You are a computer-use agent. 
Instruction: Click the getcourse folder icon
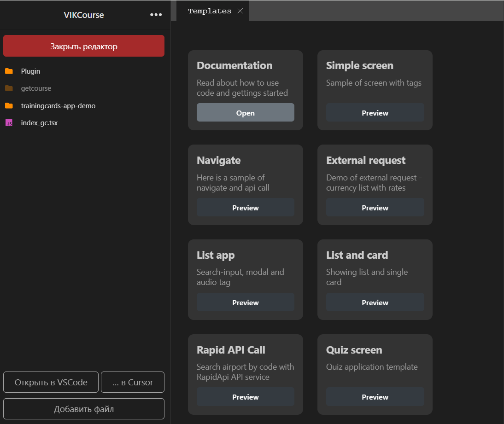coord(9,88)
